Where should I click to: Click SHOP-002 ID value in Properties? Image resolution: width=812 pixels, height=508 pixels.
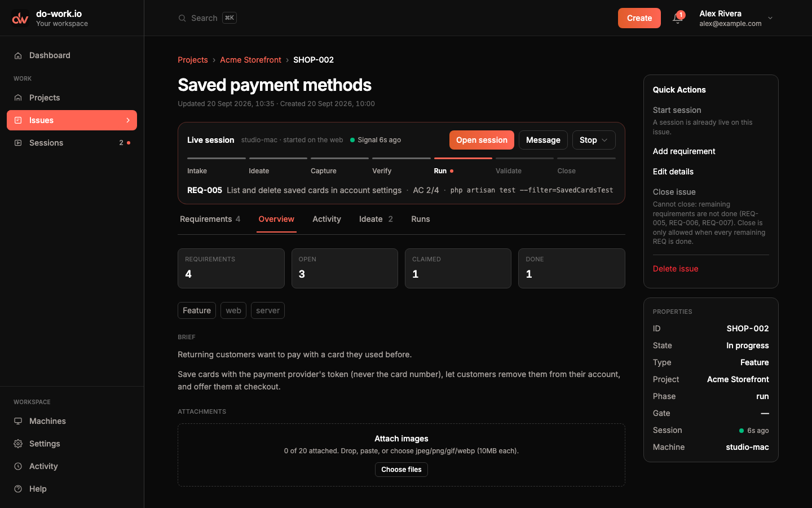(748, 329)
